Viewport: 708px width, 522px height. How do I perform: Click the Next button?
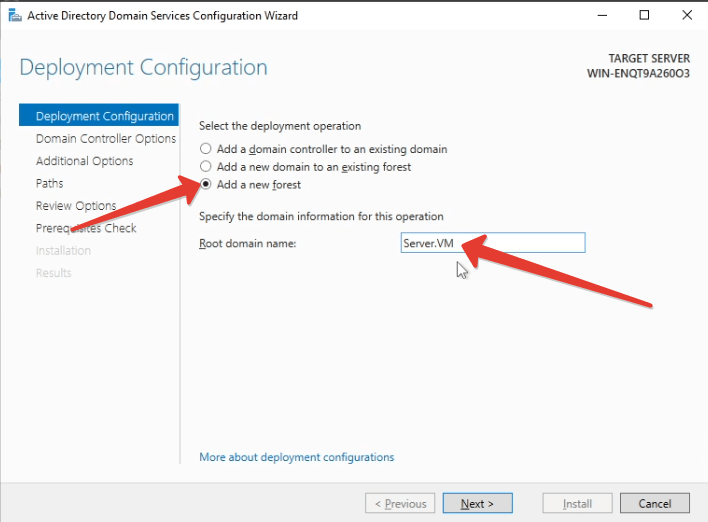(x=478, y=503)
